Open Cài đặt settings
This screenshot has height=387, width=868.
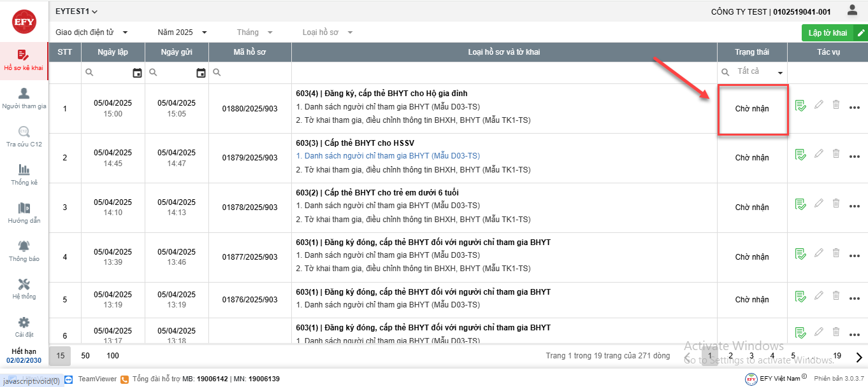24,327
